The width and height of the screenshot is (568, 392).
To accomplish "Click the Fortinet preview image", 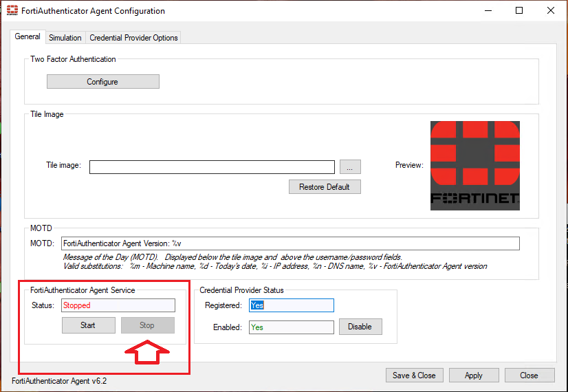I will pos(475,166).
